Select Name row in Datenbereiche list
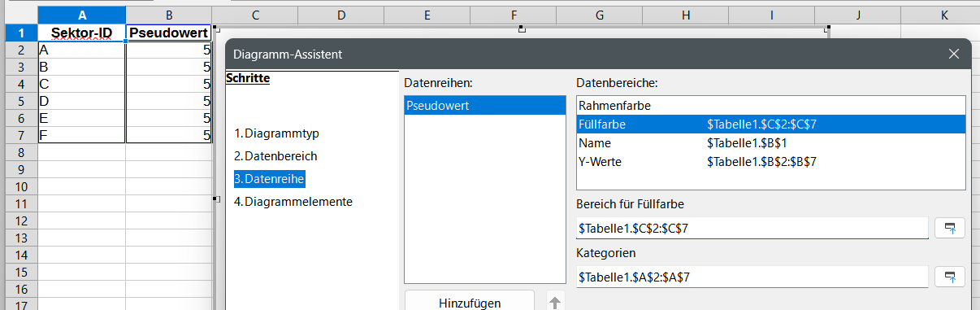This screenshot has width=980, height=310. [x=770, y=143]
